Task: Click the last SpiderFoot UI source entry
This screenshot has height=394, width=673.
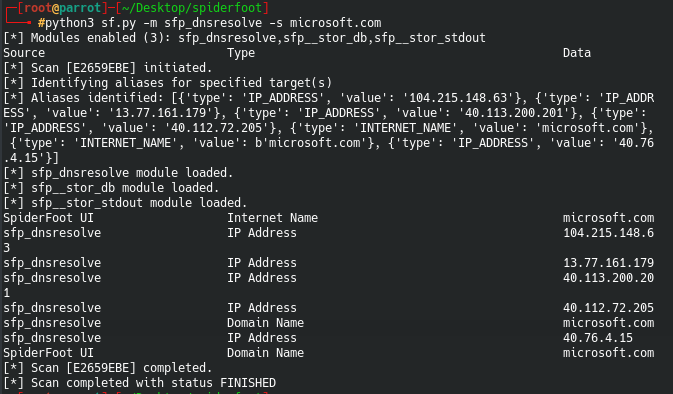Action: pyautogui.click(x=49, y=353)
